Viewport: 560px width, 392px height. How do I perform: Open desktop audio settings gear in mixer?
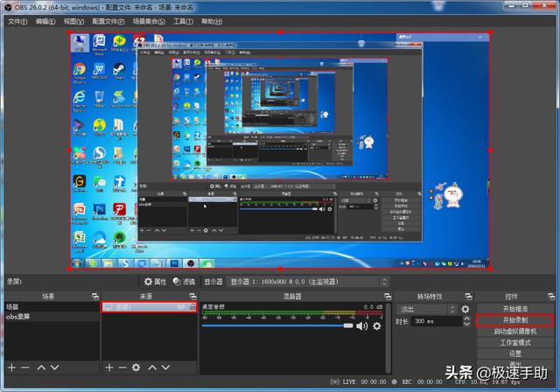(377, 325)
